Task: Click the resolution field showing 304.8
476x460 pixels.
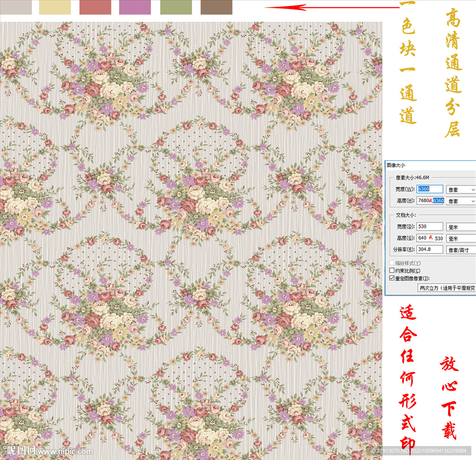Action: click(430, 249)
